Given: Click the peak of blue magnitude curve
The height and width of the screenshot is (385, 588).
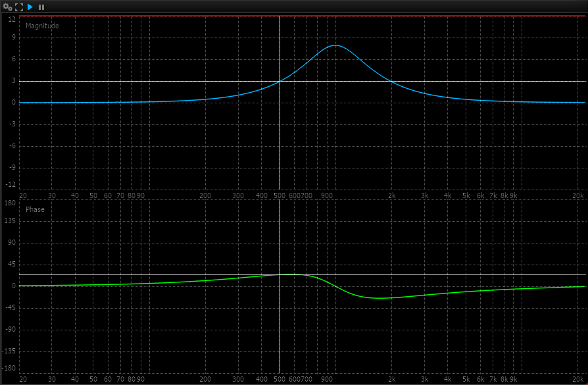Looking at the screenshot, I should click(x=335, y=45).
